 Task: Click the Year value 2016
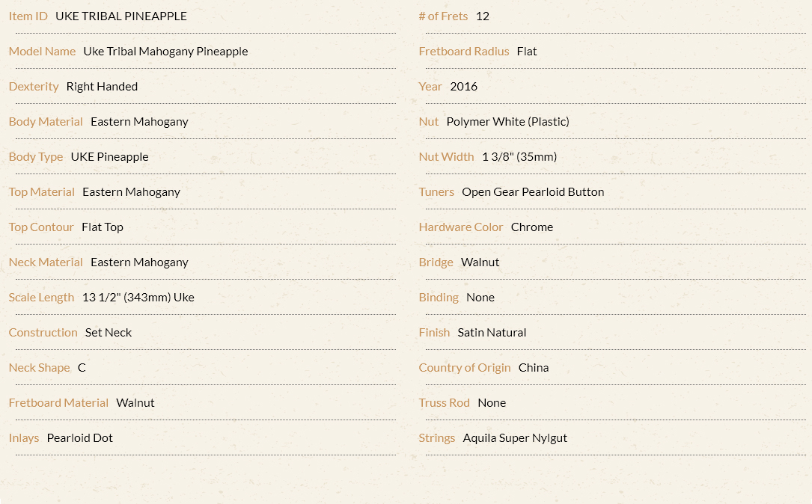pyautogui.click(x=463, y=87)
